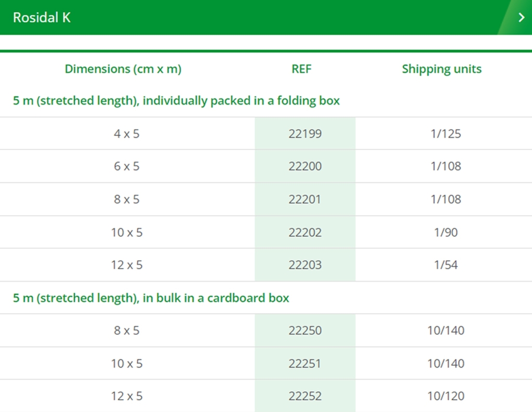The image size is (532, 412).
Task: Click REF number 22250 in bulk section
Action: pos(305,330)
